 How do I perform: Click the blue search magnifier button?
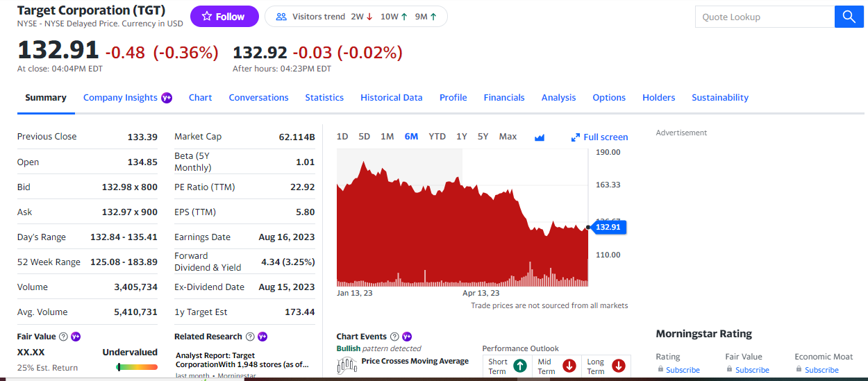click(x=849, y=17)
